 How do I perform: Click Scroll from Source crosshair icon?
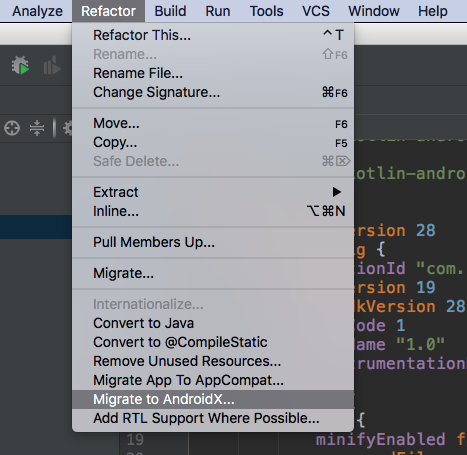[x=12, y=128]
